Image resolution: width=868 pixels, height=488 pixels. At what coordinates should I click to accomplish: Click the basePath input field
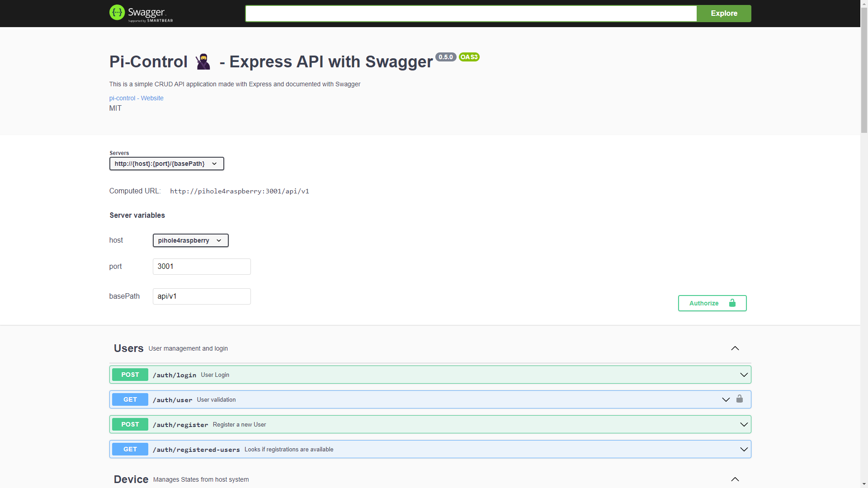click(202, 296)
